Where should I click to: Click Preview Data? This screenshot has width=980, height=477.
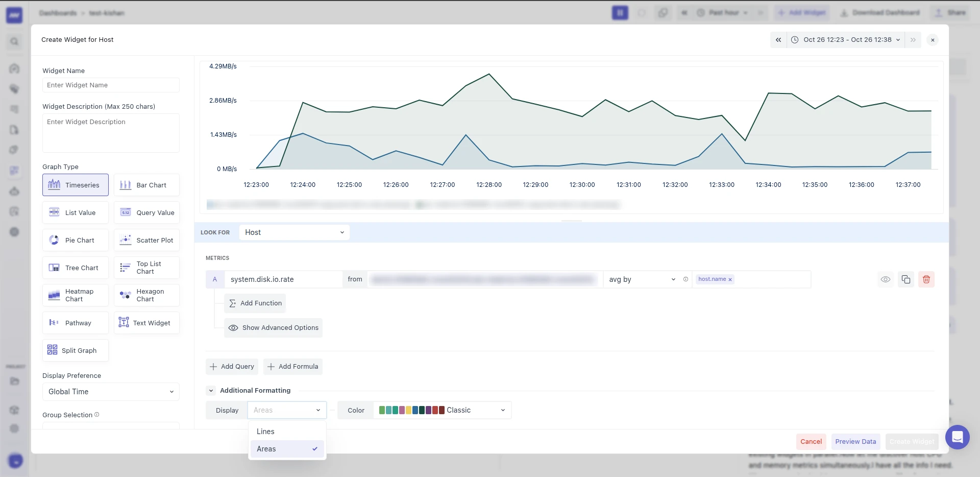(855, 442)
